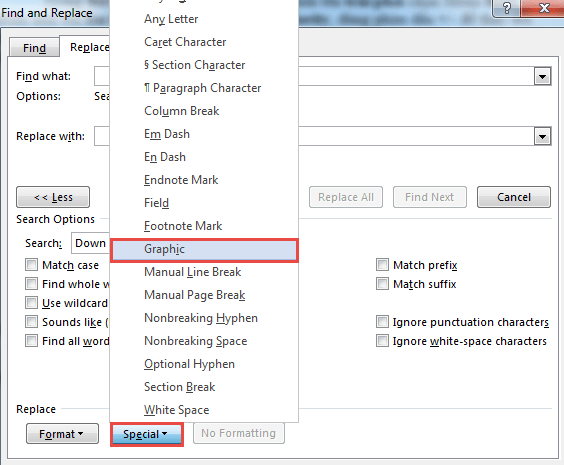This screenshot has width=564, height=465.
Task: Open the Replace with dropdown arrow
Action: 542,136
